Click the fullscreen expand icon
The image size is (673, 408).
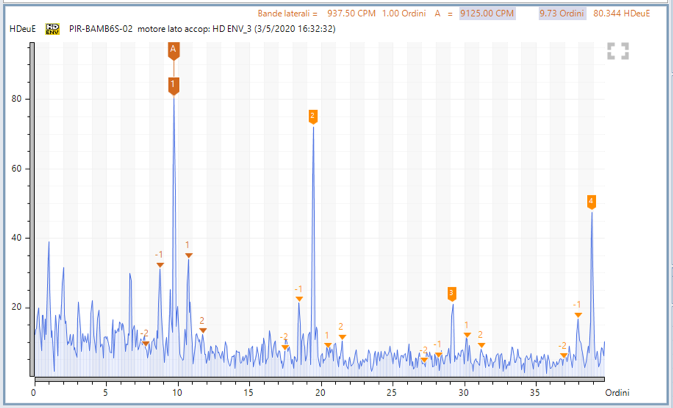[x=618, y=52]
